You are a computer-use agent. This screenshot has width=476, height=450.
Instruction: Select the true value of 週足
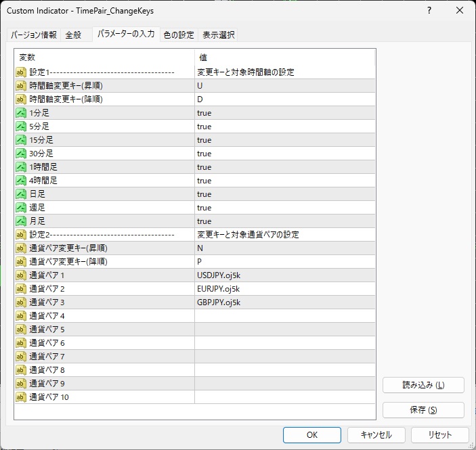pyautogui.click(x=204, y=208)
